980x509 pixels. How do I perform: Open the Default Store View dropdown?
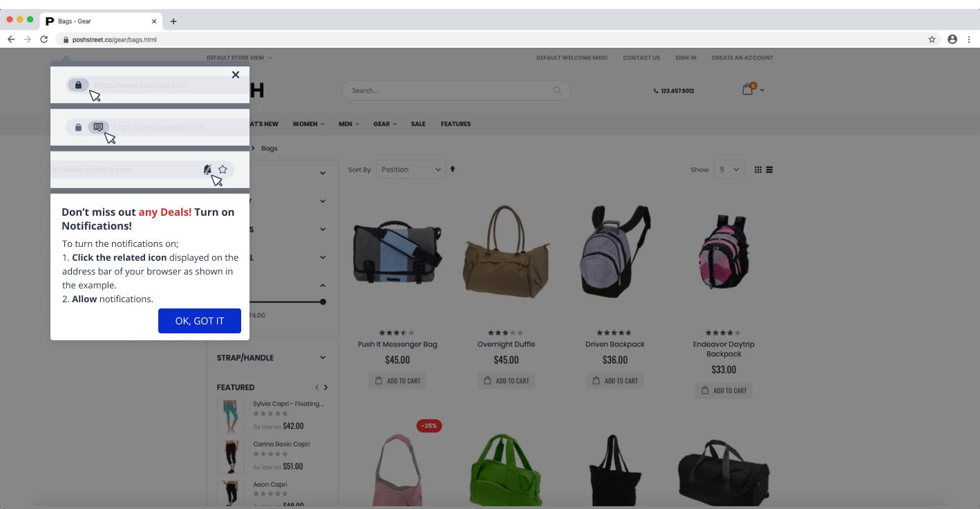pos(239,57)
